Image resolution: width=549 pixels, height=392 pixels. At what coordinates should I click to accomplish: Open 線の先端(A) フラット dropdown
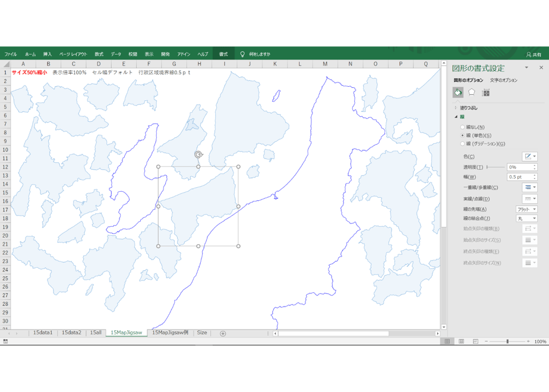(x=526, y=209)
